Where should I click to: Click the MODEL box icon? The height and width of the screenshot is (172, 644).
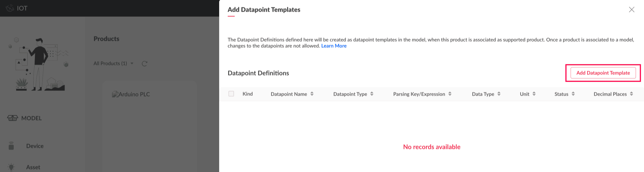12,118
